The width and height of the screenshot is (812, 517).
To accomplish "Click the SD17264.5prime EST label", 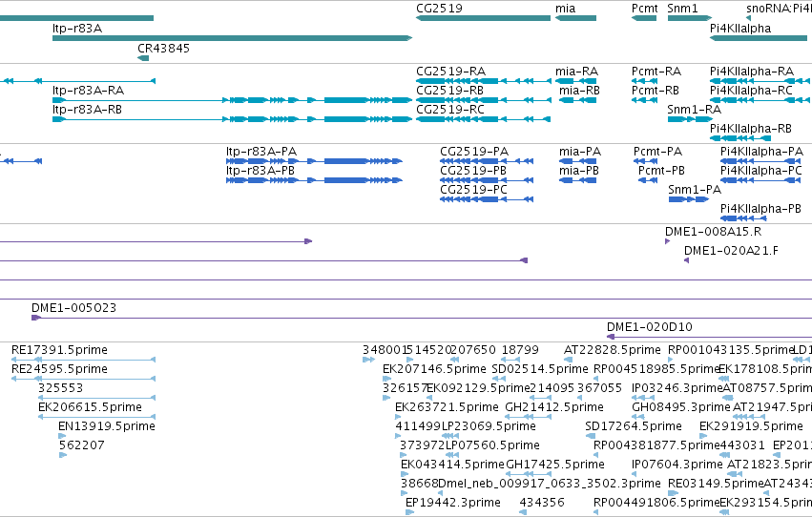I will coord(634,426).
